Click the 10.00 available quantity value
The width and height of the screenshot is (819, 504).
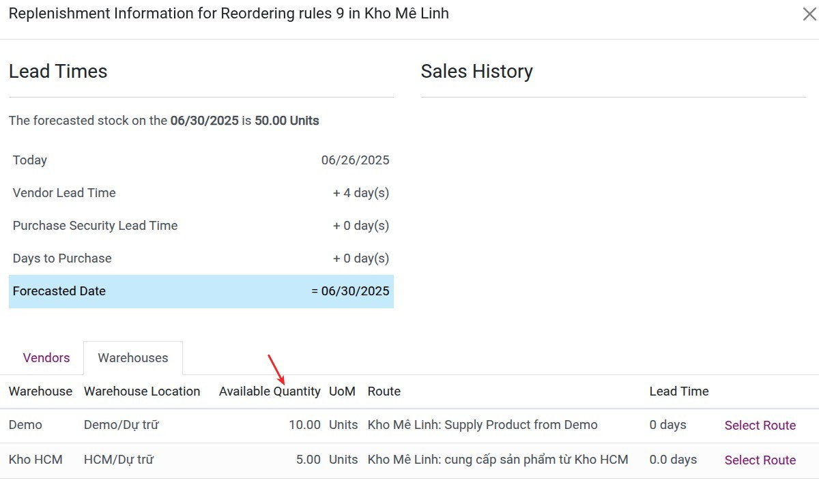304,425
